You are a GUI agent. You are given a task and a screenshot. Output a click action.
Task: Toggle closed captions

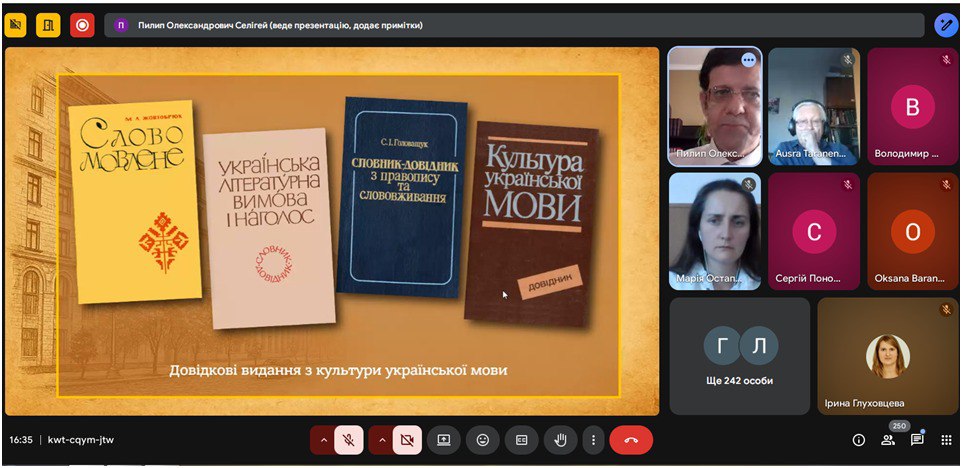tap(521, 440)
